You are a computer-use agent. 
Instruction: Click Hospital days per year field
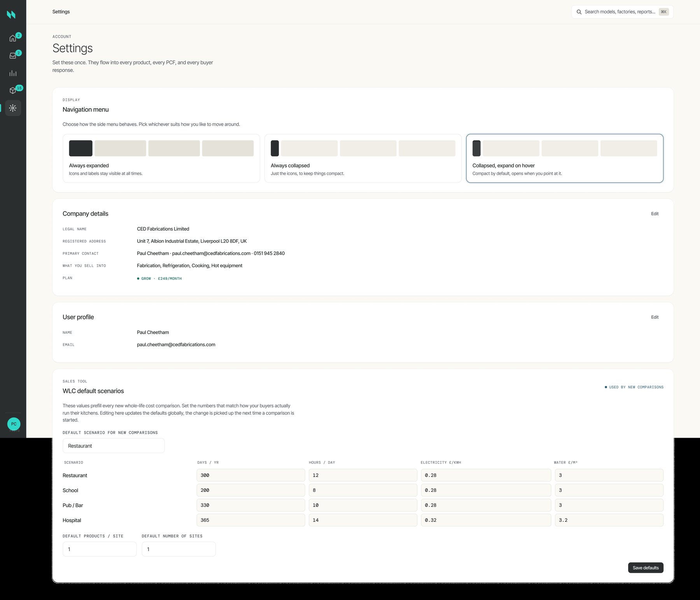251,520
